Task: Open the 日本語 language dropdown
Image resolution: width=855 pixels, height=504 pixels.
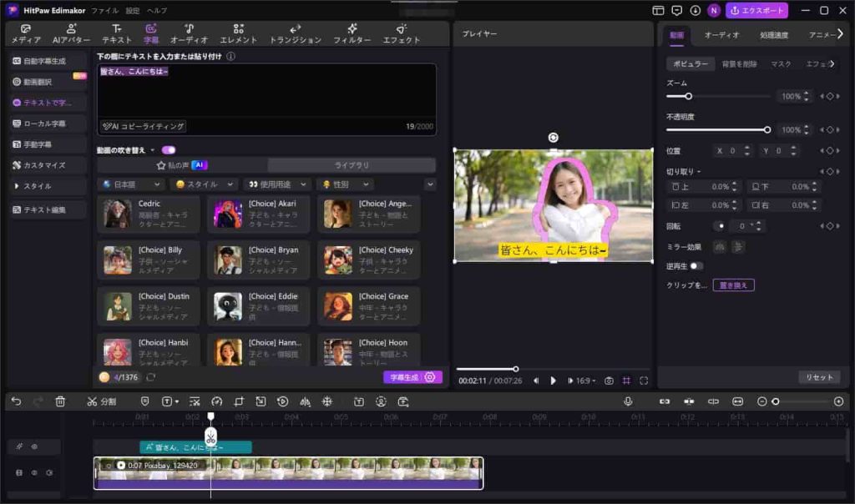Action: click(x=131, y=184)
